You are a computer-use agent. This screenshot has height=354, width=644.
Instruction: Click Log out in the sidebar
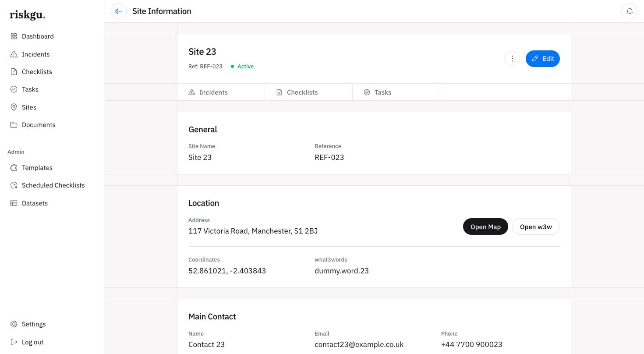click(x=32, y=342)
